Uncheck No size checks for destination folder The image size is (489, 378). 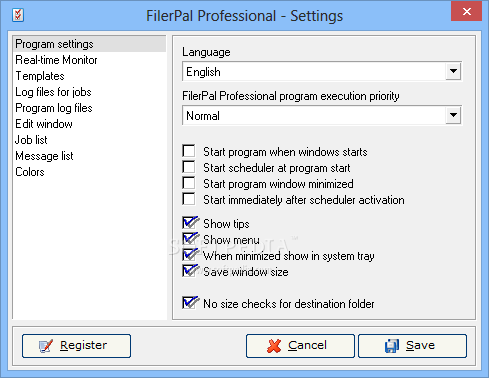(x=190, y=302)
